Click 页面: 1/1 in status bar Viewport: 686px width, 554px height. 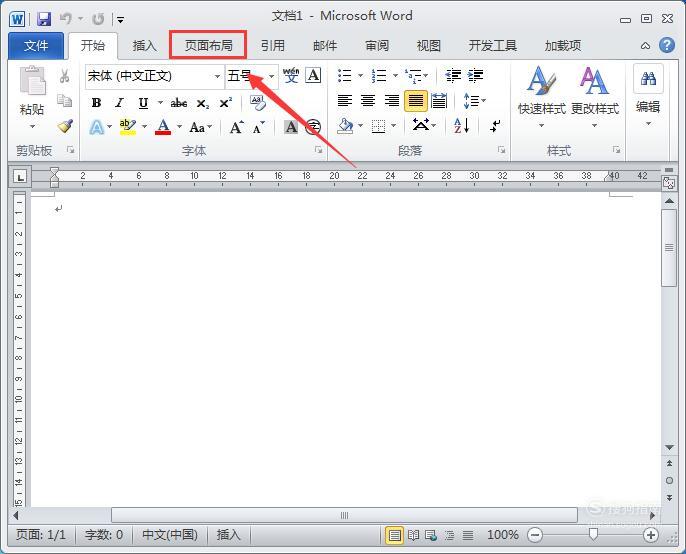41,535
